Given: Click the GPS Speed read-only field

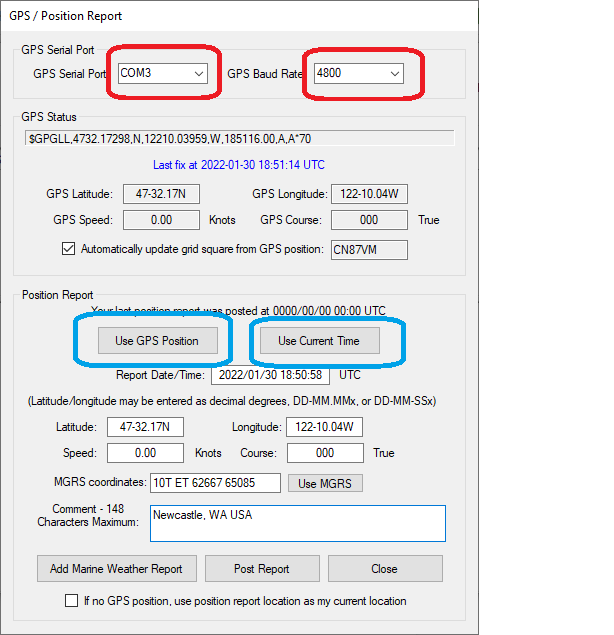Looking at the screenshot, I should (x=161, y=220).
